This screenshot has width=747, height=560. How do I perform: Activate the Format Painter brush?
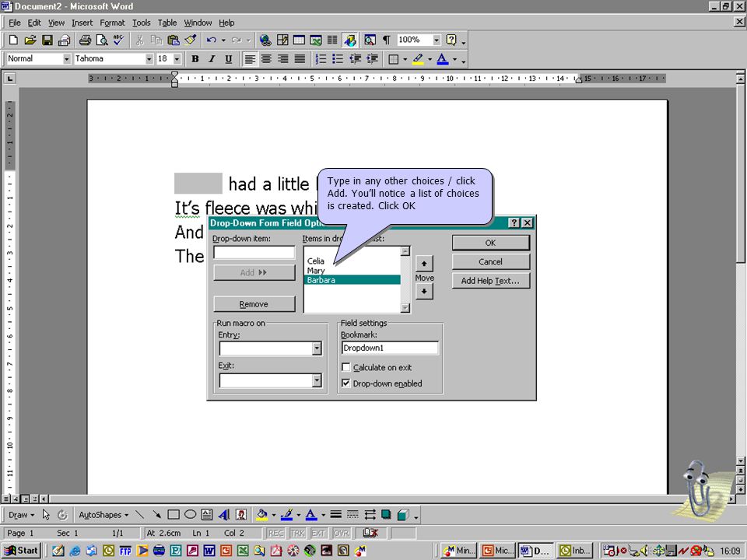(x=191, y=40)
